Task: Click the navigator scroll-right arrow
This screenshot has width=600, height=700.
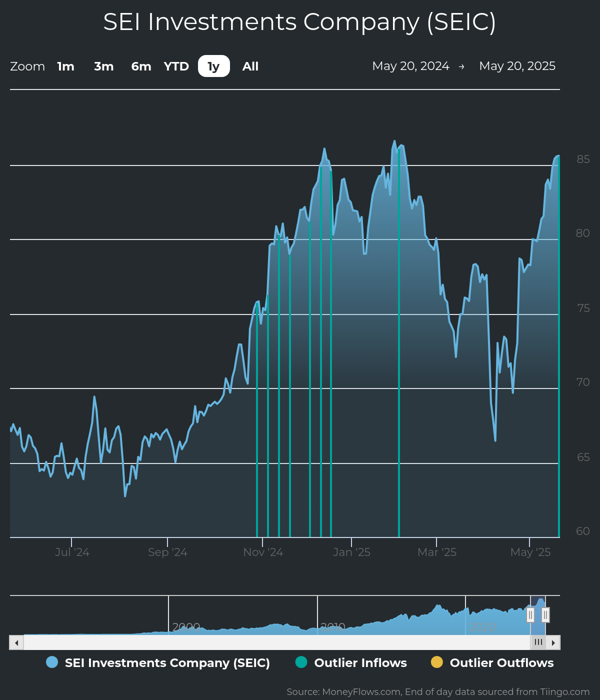Action: pos(553,642)
